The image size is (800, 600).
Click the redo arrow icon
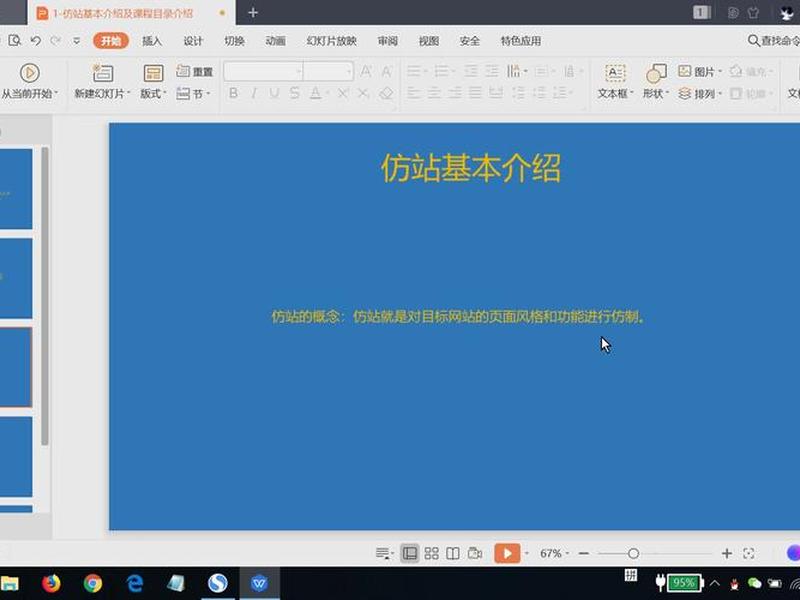click(x=56, y=40)
